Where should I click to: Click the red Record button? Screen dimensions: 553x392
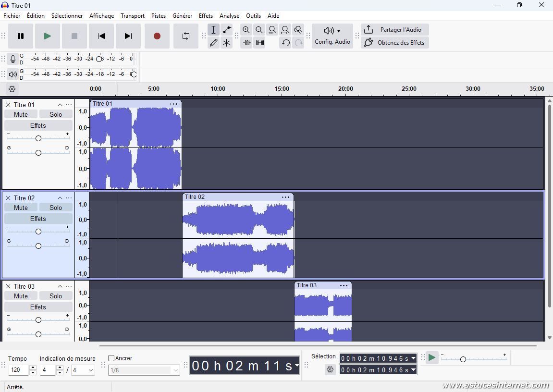point(157,36)
